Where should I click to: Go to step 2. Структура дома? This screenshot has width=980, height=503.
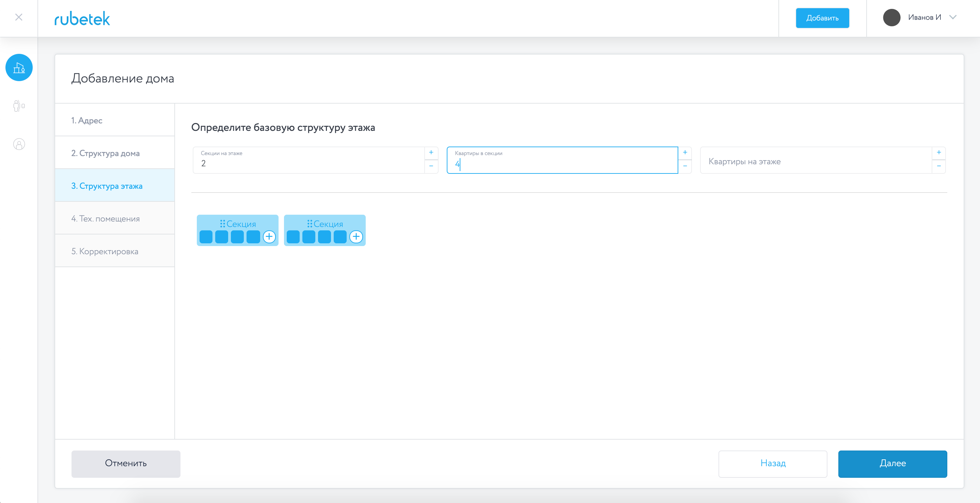coord(115,153)
